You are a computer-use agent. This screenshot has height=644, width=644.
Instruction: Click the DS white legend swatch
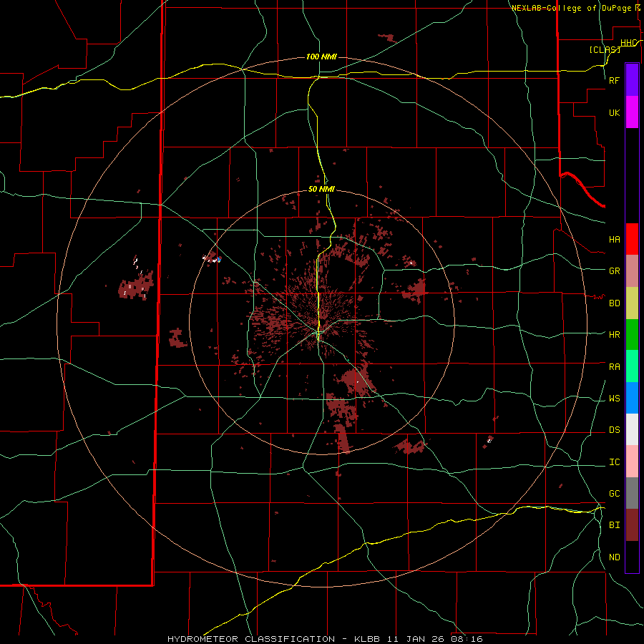(x=632, y=429)
